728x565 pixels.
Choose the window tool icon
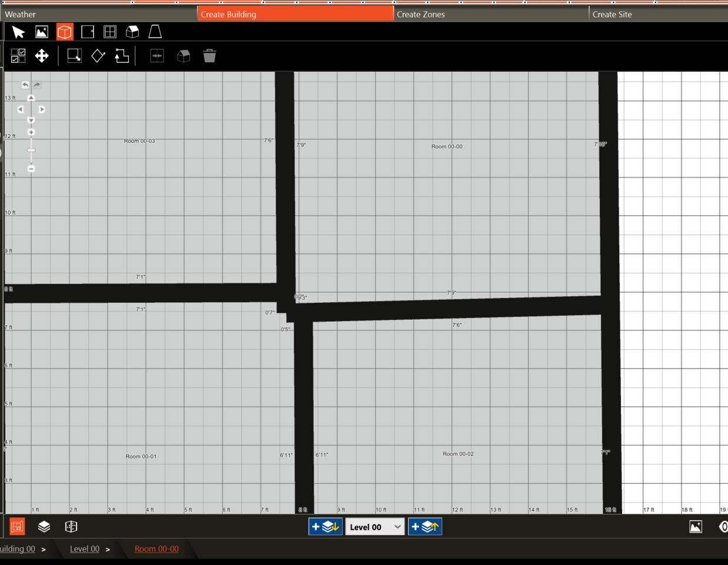click(x=110, y=32)
